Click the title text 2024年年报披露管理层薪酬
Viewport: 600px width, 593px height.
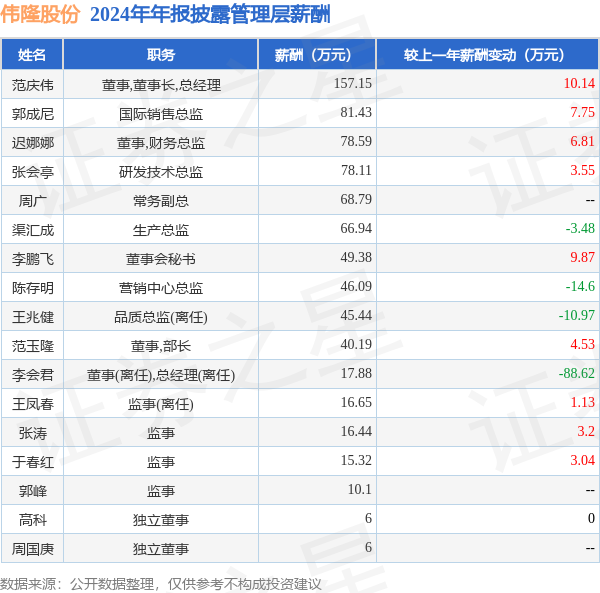pos(210,15)
